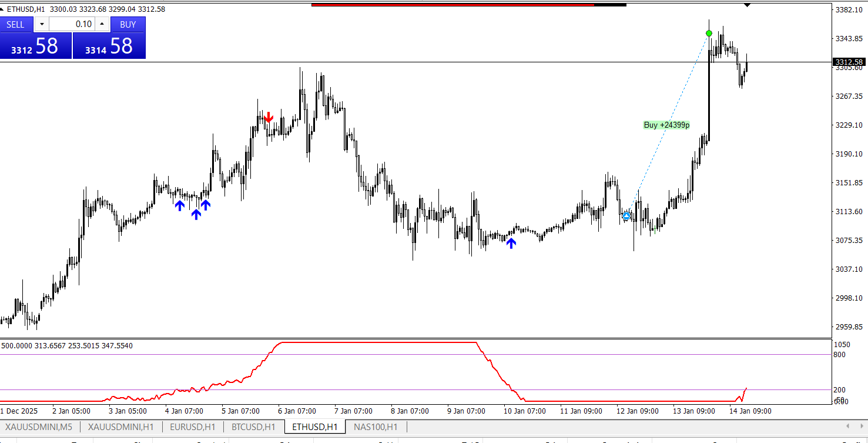
Task: Toggle the one-click trading triangle beside ETHUSD,H1
Action: (x=2, y=9)
